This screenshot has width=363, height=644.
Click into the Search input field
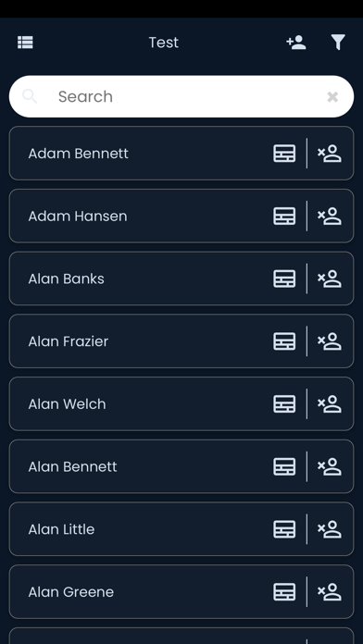click(x=181, y=96)
